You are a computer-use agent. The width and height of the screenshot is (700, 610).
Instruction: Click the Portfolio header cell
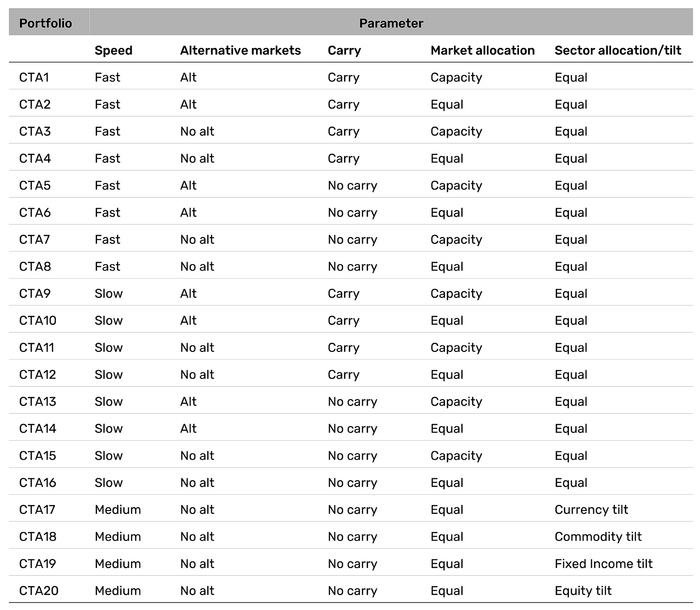49,23
